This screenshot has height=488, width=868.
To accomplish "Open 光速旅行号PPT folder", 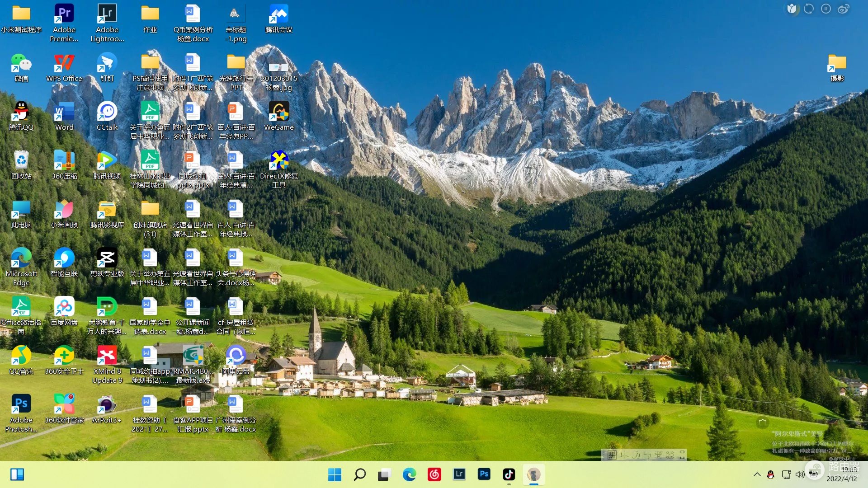I will (x=236, y=72).
